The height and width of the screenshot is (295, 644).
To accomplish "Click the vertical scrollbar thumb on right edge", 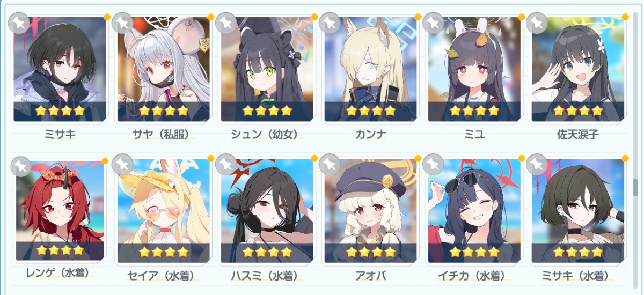I will pos(635,187).
